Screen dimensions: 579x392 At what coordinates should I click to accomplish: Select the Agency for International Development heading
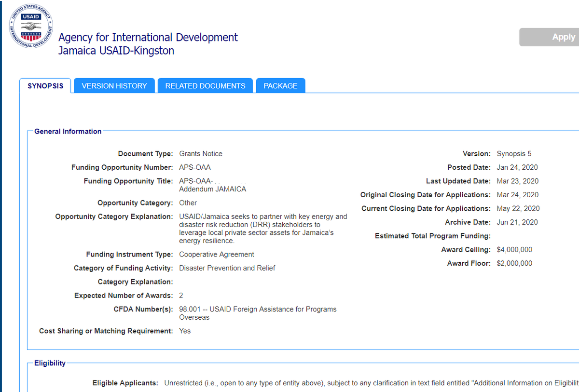148,37
